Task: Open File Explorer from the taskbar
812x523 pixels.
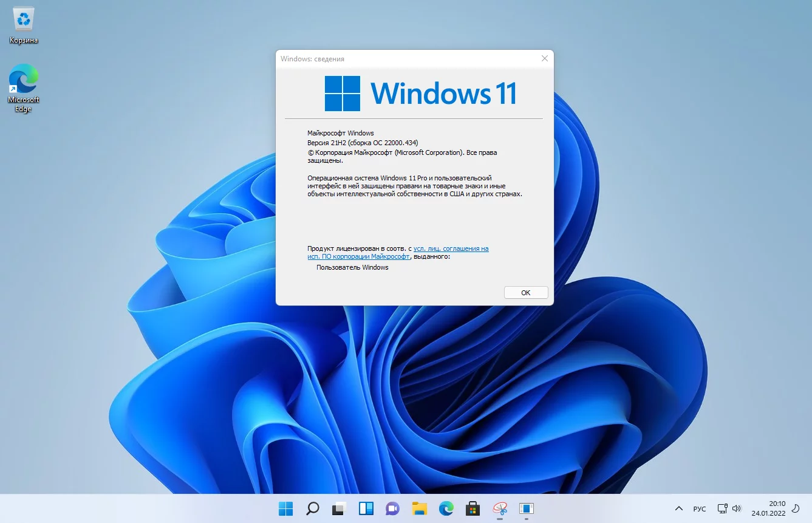Action: pyautogui.click(x=419, y=508)
